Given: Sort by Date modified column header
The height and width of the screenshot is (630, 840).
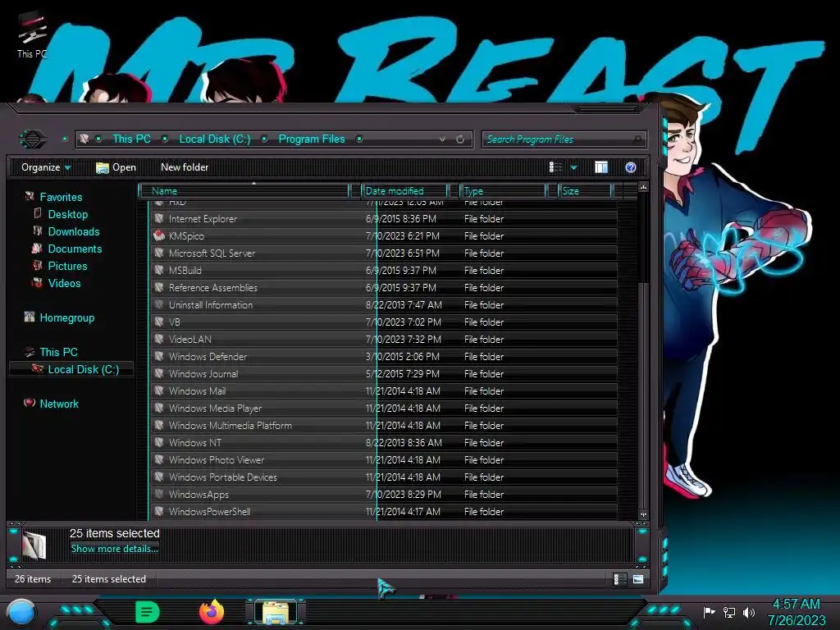Looking at the screenshot, I should tap(405, 190).
